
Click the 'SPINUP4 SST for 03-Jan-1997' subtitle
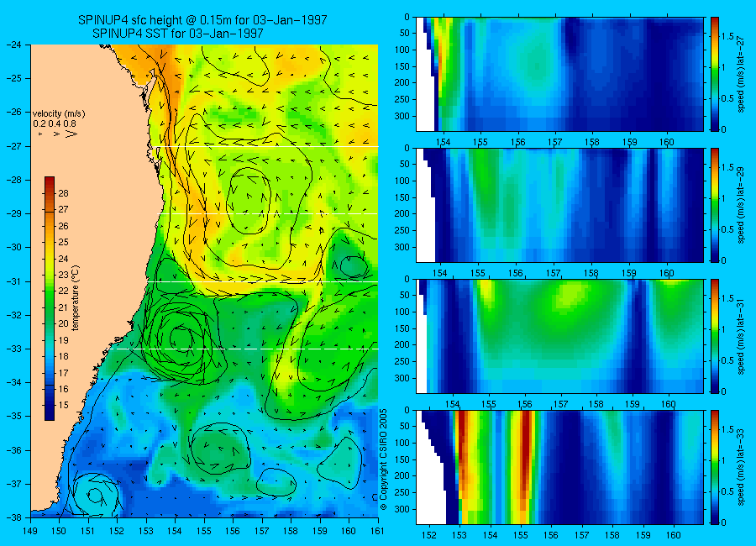coord(178,34)
